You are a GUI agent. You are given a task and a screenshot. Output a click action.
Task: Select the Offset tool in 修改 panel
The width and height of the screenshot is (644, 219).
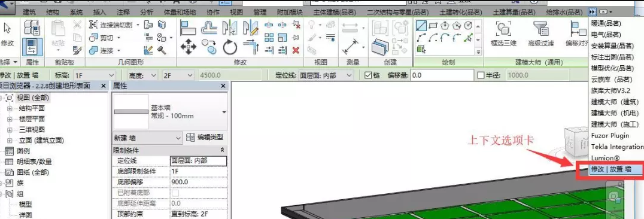click(x=209, y=28)
